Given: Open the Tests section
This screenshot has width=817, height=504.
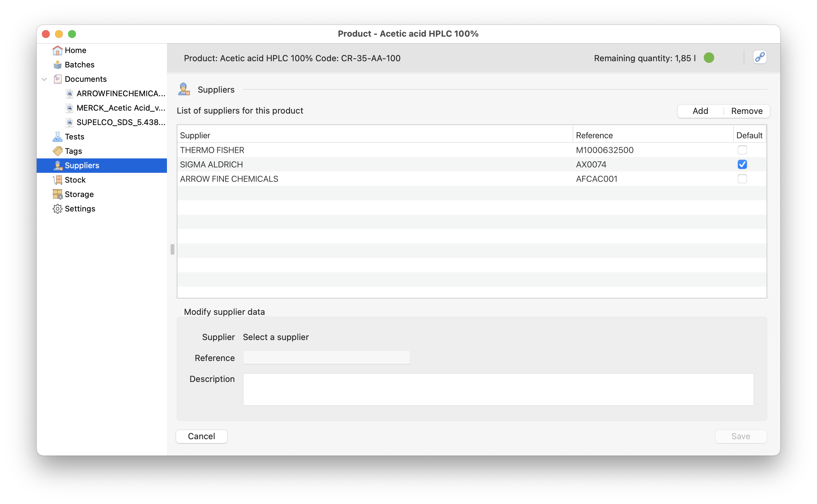Looking at the screenshot, I should click(74, 137).
